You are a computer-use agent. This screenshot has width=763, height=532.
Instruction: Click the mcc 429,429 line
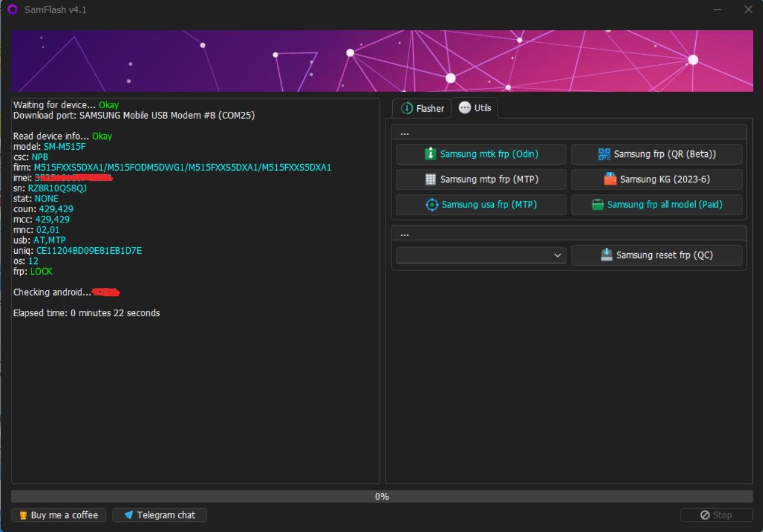click(41, 219)
